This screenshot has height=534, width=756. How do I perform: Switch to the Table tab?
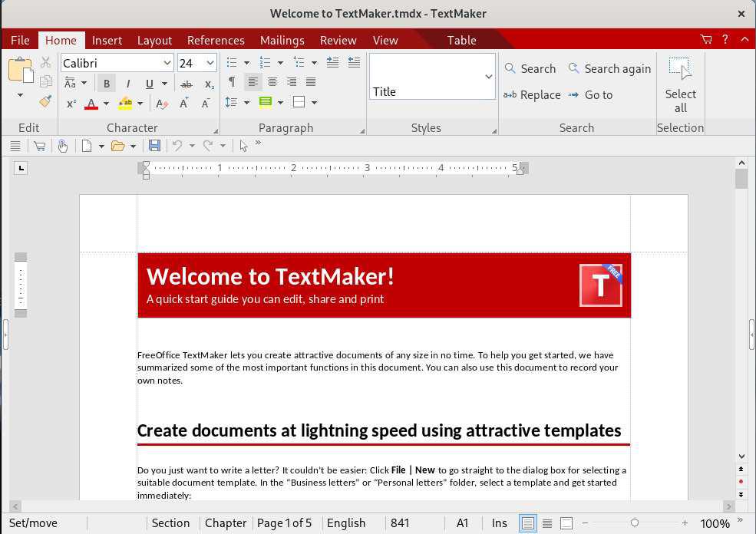(461, 41)
